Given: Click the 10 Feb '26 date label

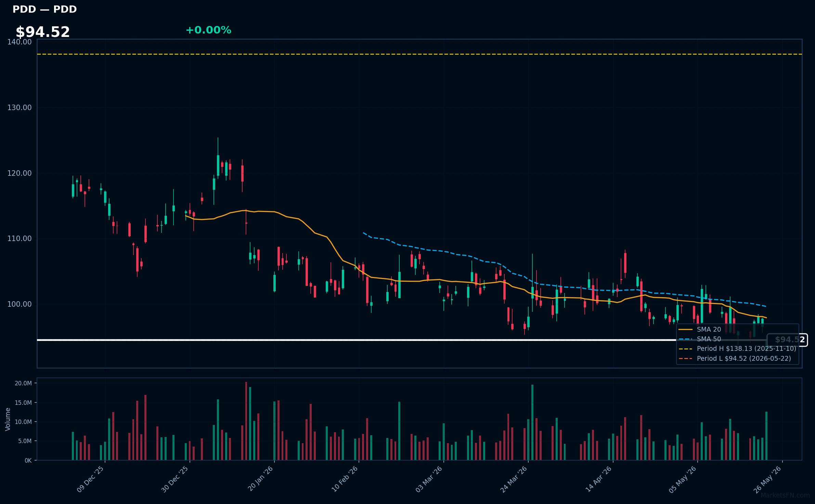Looking at the screenshot, I should [345, 479].
